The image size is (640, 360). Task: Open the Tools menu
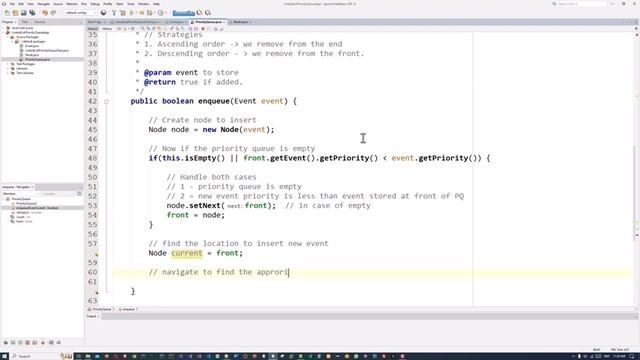pyautogui.click(x=131, y=4)
